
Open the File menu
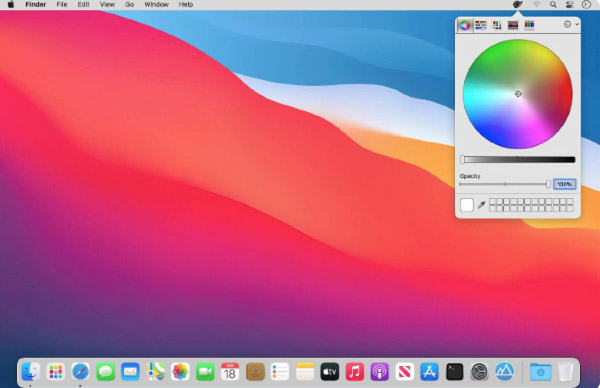click(x=62, y=5)
